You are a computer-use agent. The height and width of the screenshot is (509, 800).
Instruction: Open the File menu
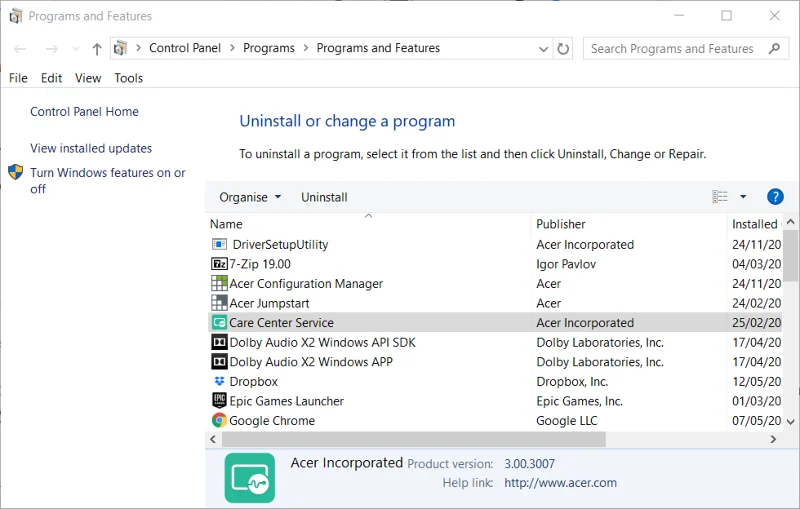(18, 78)
